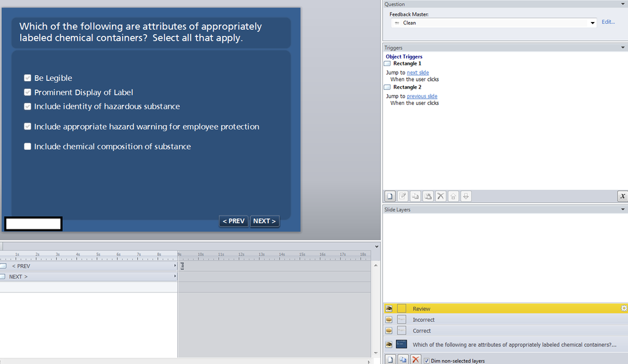Image resolution: width=628 pixels, height=364 pixels.
Task: Add a new slide layer
Action: 390,360
